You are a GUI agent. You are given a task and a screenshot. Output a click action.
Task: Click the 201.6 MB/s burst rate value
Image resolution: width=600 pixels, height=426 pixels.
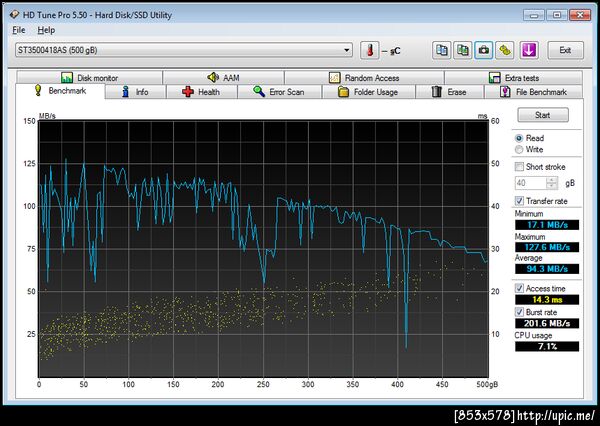[547, 323]
